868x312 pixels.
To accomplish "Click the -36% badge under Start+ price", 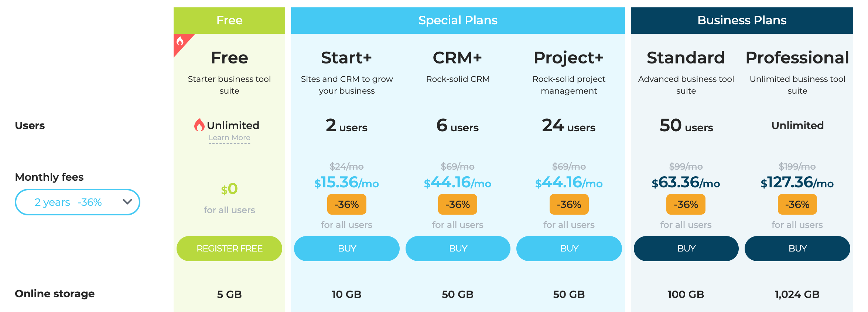I will [347, 204].
